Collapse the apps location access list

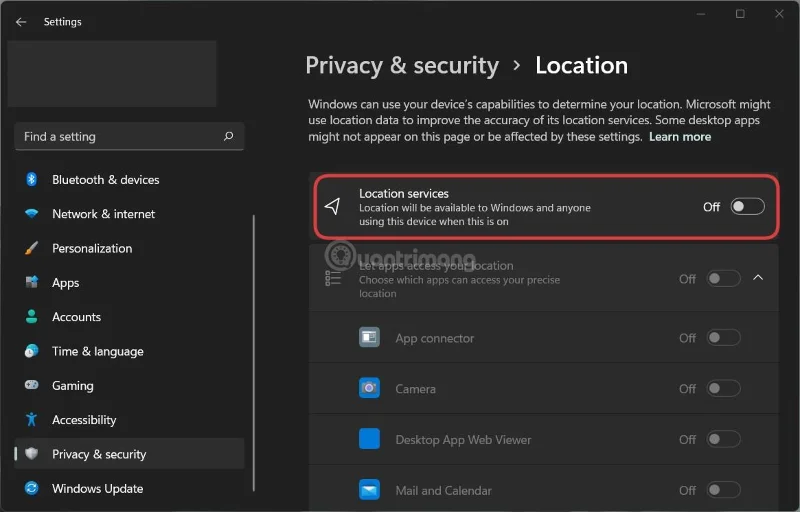pyautogui.click(x=758, y=277)
